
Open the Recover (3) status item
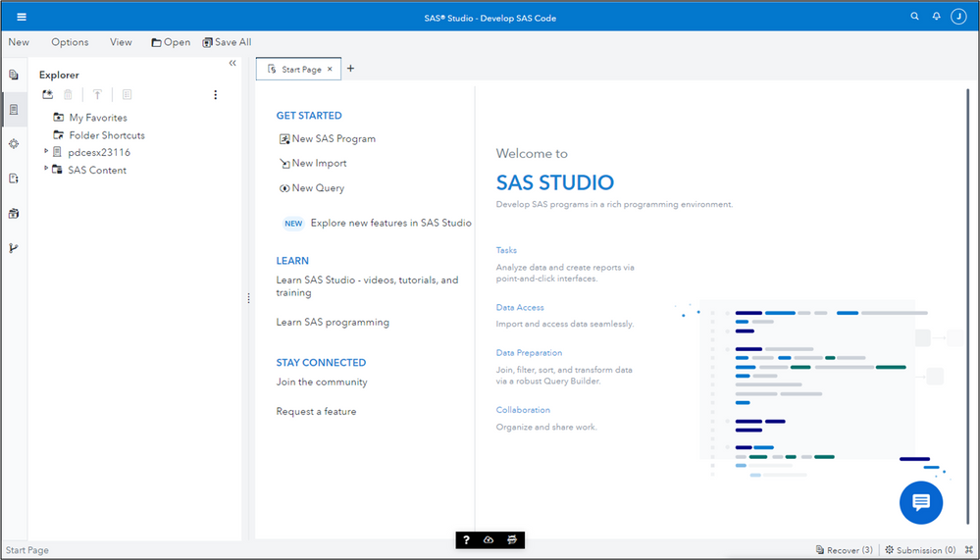pos(844,550)
